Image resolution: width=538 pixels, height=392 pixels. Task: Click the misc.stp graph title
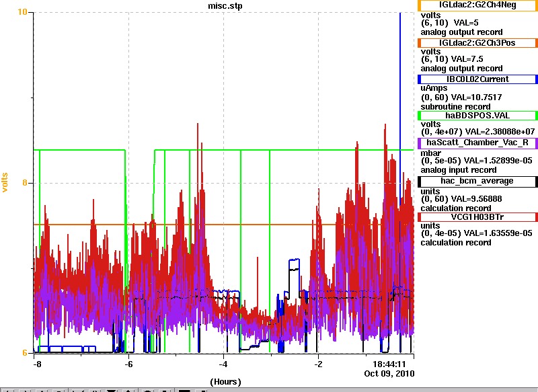(x=225, y=6)
